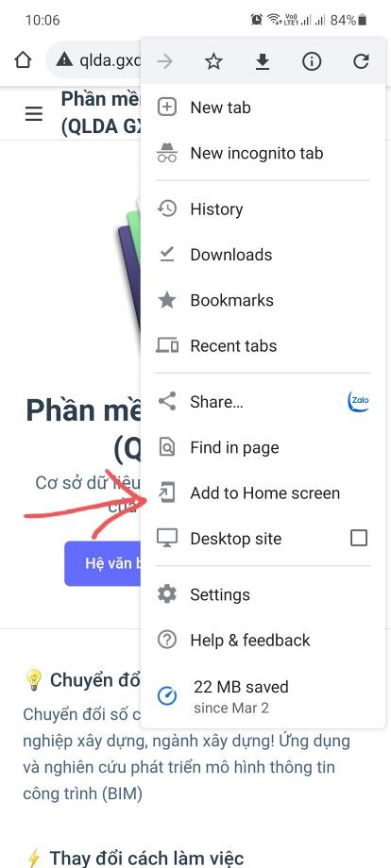
Task: Tap the home icon in browser bar
Action: pyautogui.click(x=23, y=59)
